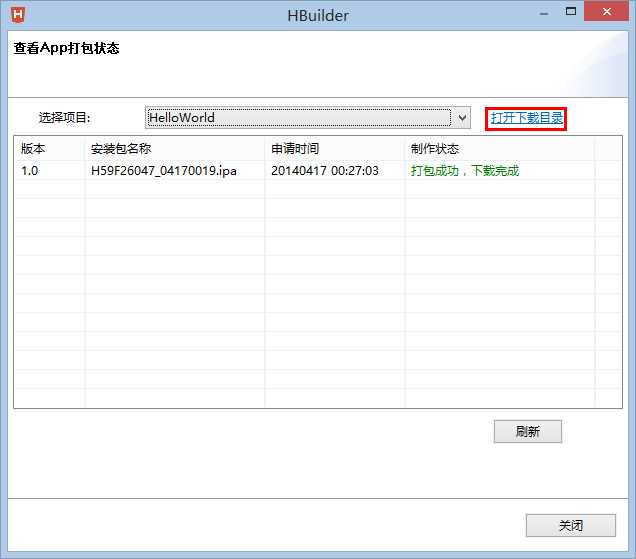
Task: Click the HBuilder logo icon in title bar
Action: [18, 15]
